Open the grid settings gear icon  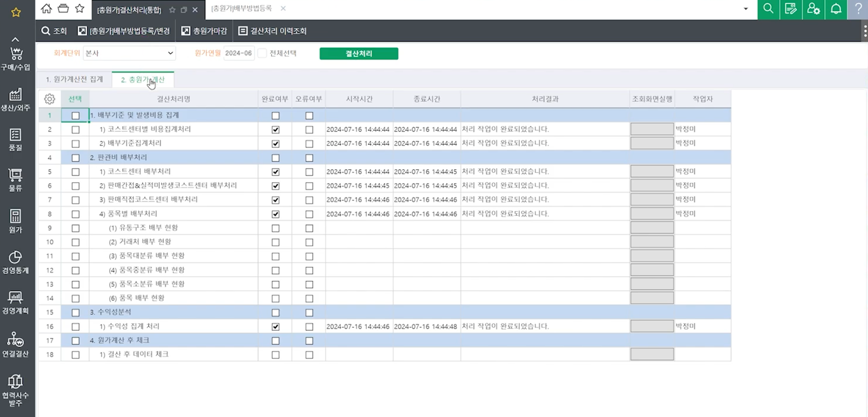coord(49,99)
